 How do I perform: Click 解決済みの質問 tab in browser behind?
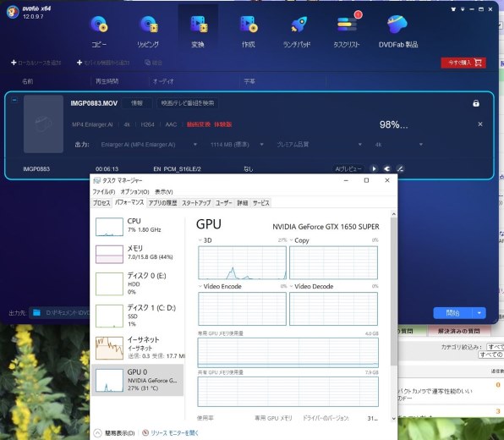click(x=458, y=331)
